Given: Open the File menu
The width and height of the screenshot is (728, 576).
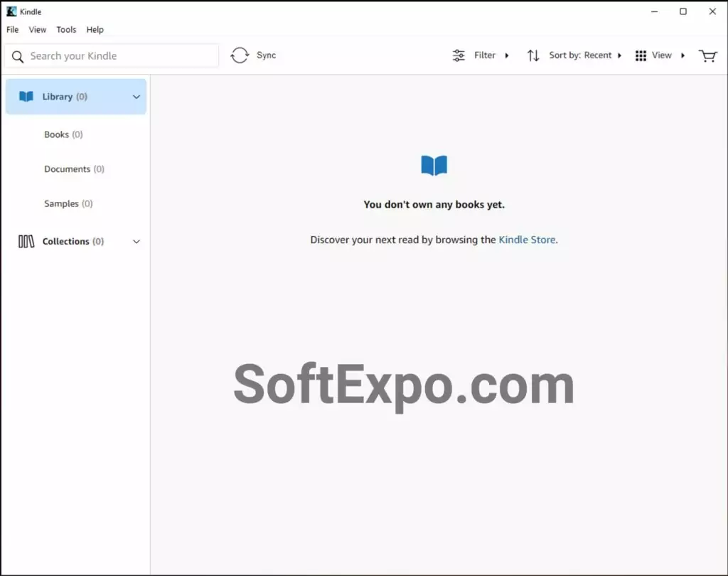Looking at the screenshot, I should coord(13,30).
